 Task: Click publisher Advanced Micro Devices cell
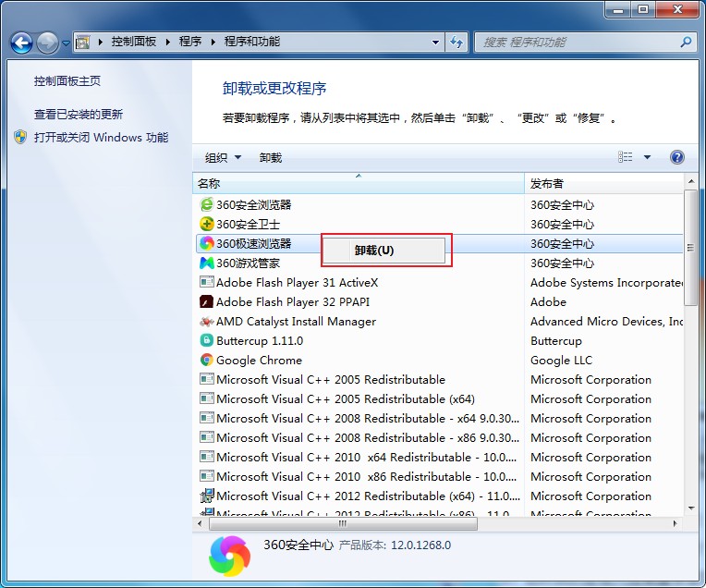[606, 321]
